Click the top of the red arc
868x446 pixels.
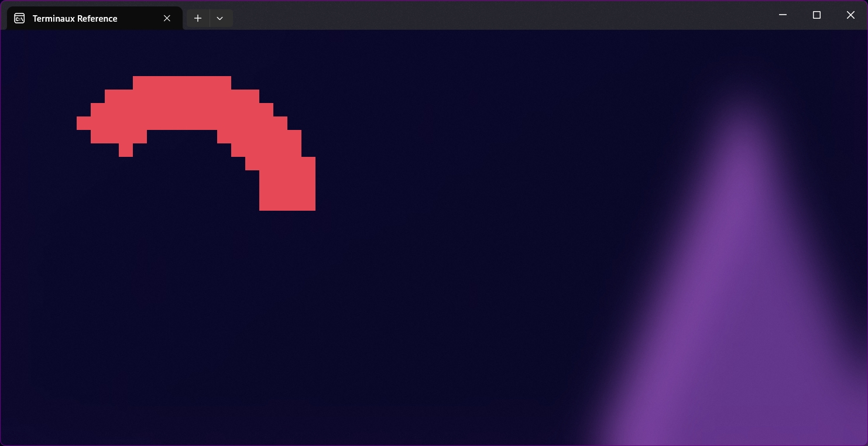[181, 83]
